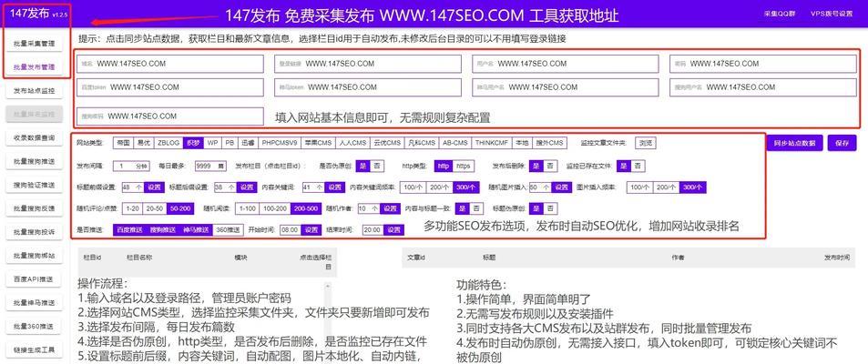Image resolution: width=868 pixels, height=364 pixels.
Task: Focus the 密码 input field
Action: (763, 64)
